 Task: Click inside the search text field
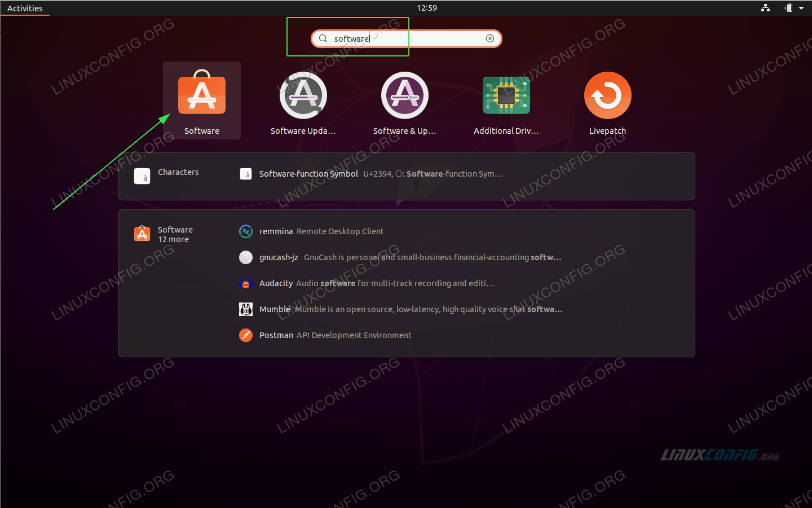[406, 38]
